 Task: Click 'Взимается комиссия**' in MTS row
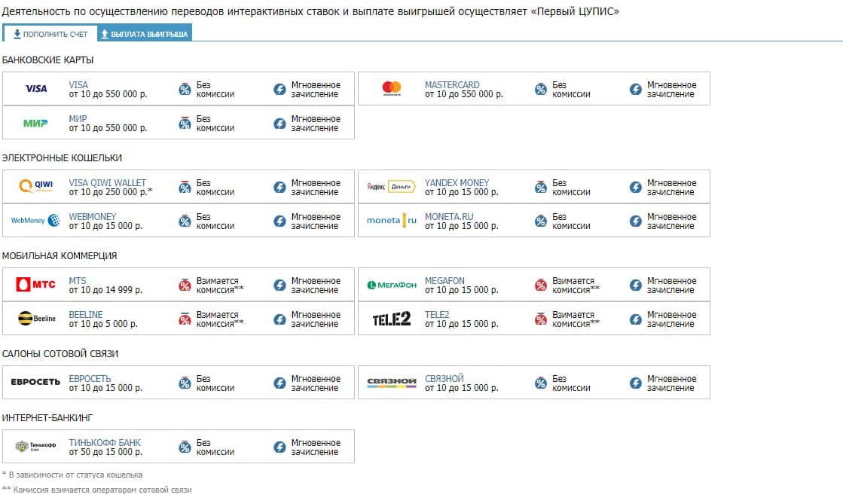pos(220,285)
